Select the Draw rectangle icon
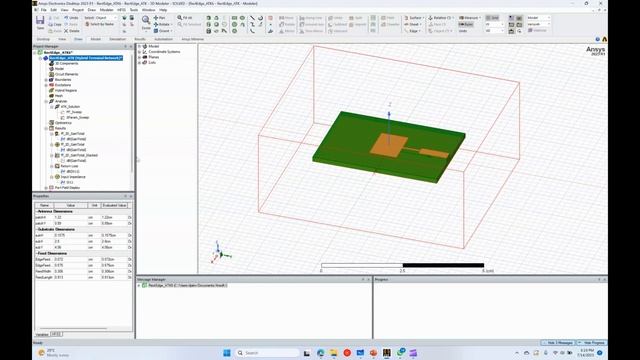Screen dimensions: 640x360 pyautogui.click(x=234, y=18)
